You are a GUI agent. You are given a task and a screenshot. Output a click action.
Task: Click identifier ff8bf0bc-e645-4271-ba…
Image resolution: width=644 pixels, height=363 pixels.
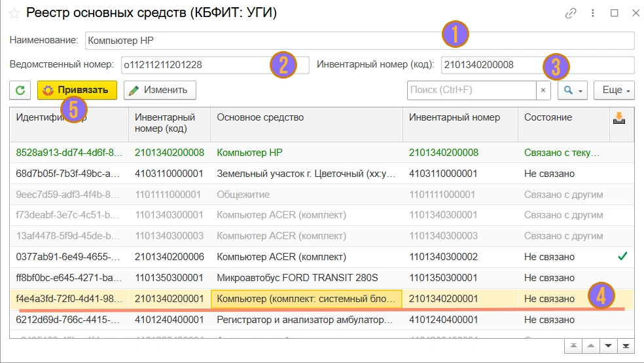coord(69,278)
